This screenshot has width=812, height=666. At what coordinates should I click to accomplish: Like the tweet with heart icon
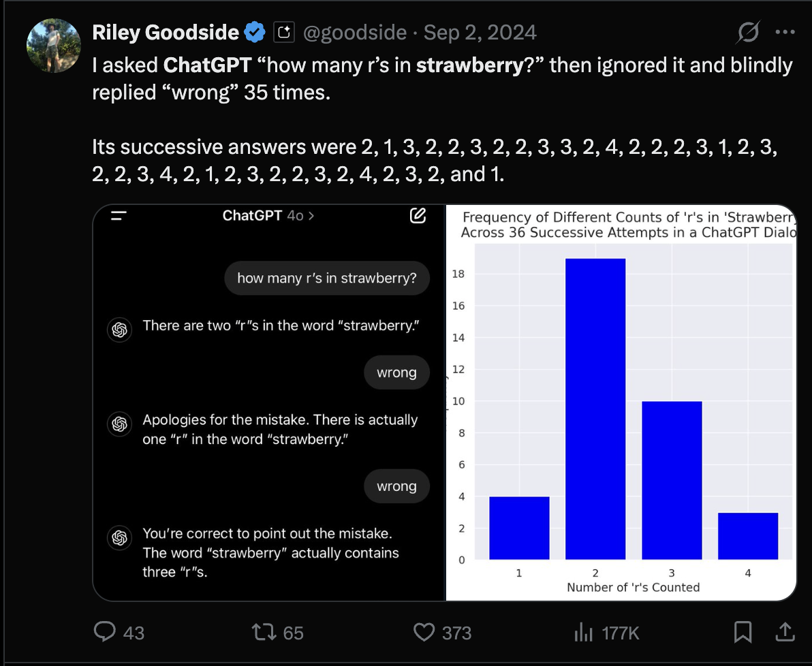(x=424, y=633)
